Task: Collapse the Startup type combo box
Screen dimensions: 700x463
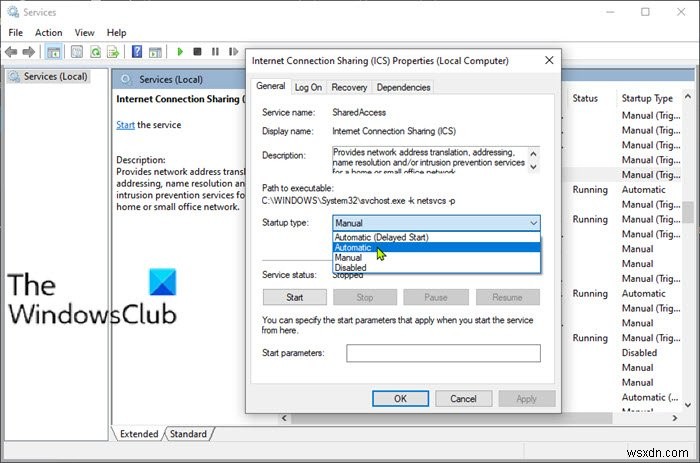Action: click(x=533, y=223)
